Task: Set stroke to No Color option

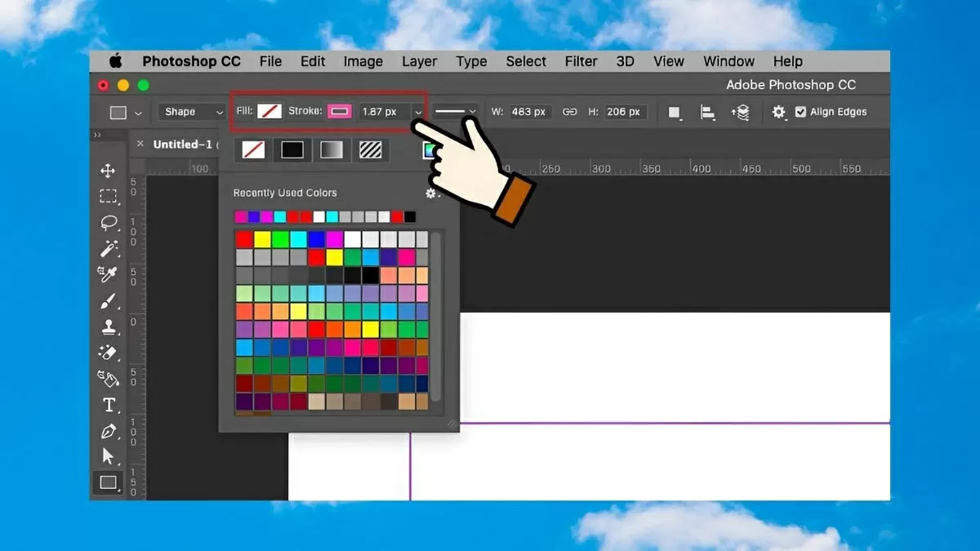Action: point(253,150)
